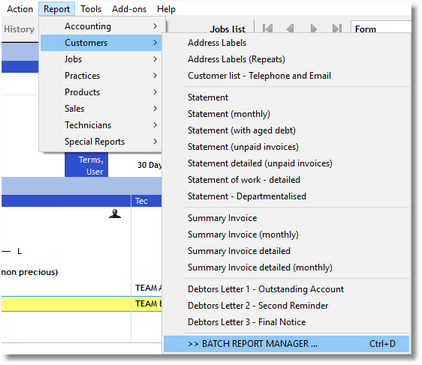Run the plain Statement report
This screenshot has width=422, height=365.
[286, 98]
